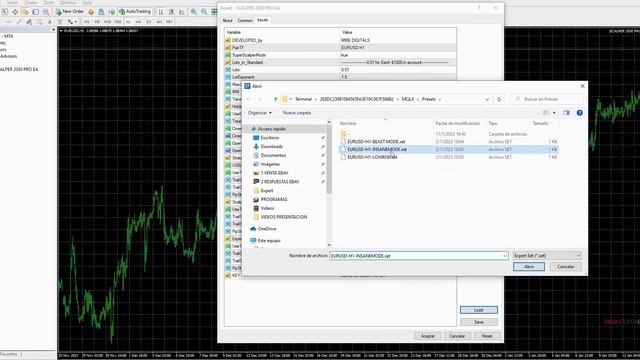Viewport: 640px width, 360px height.
Task: Select the SuperScalperMode variable row
Action: [340, 55]
